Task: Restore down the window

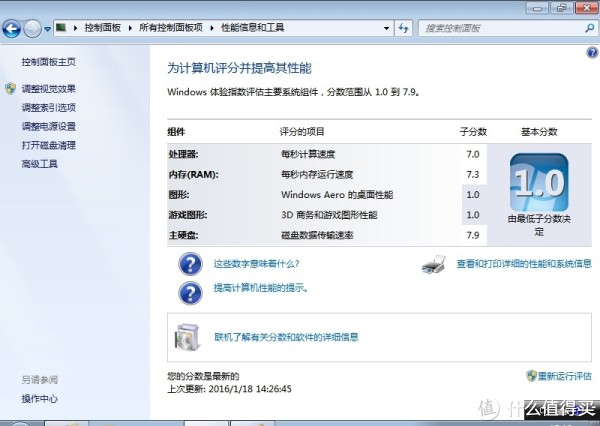Action: coord(561,8)
